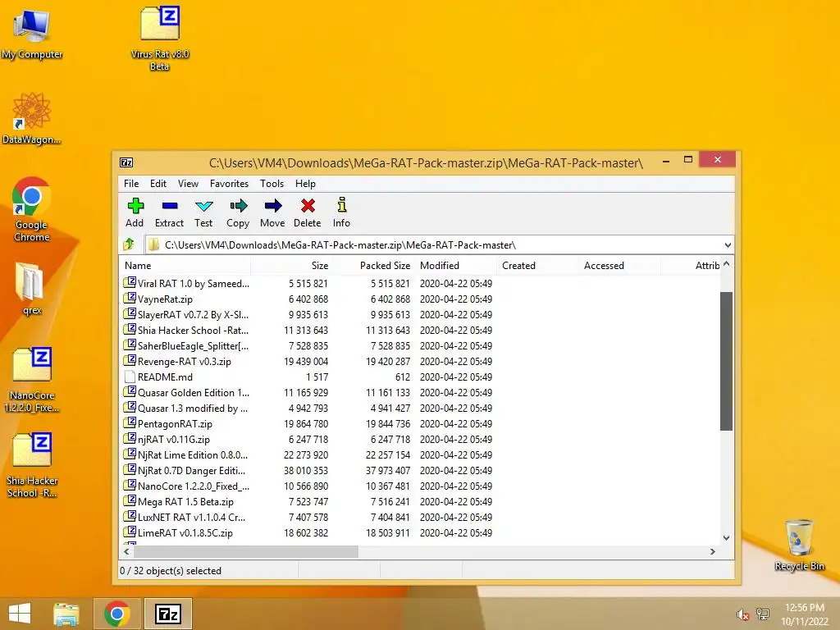This screenshot has height=630, width=840.
Task: Click the scroll left arrow
Action: (126, 551)
